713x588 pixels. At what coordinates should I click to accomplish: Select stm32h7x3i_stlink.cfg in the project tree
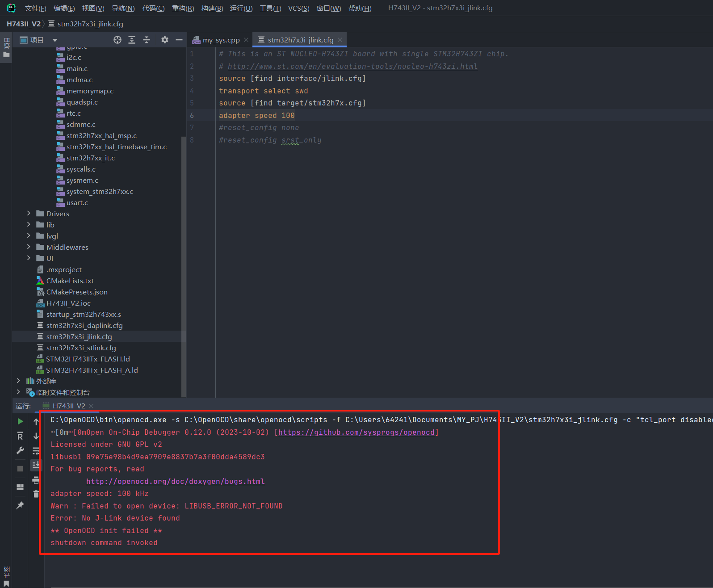81,348
